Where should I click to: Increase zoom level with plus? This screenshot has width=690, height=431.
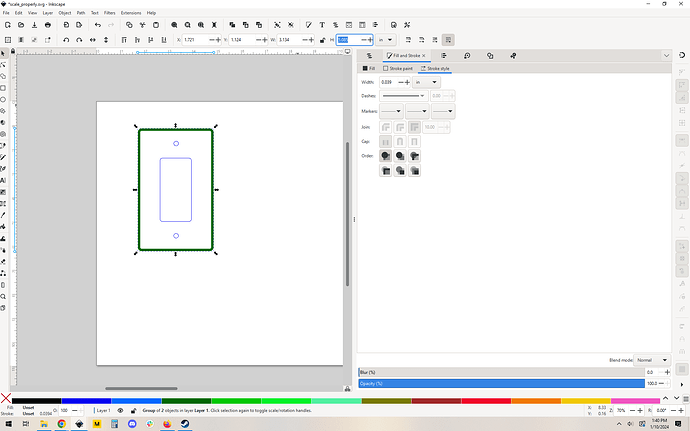click(x=640, y=410)
